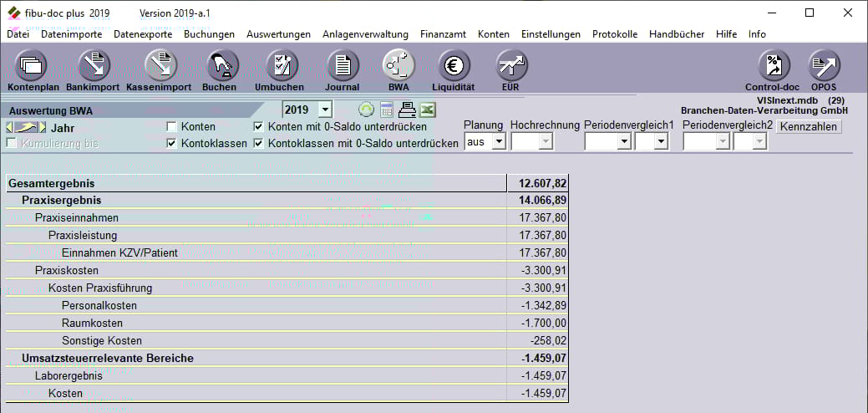Step to the next period with the right arrow

point(43,128)
